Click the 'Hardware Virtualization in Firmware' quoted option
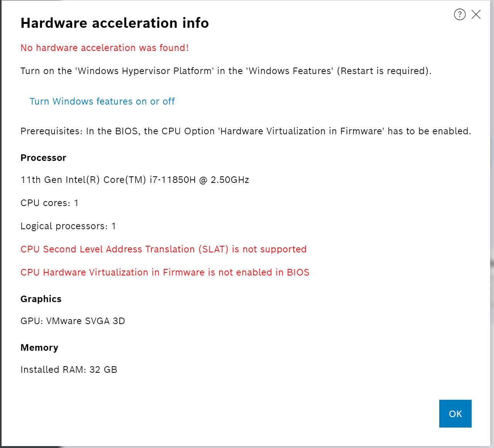The width and height of the screenshot is (494, 448). pos(301,131)
